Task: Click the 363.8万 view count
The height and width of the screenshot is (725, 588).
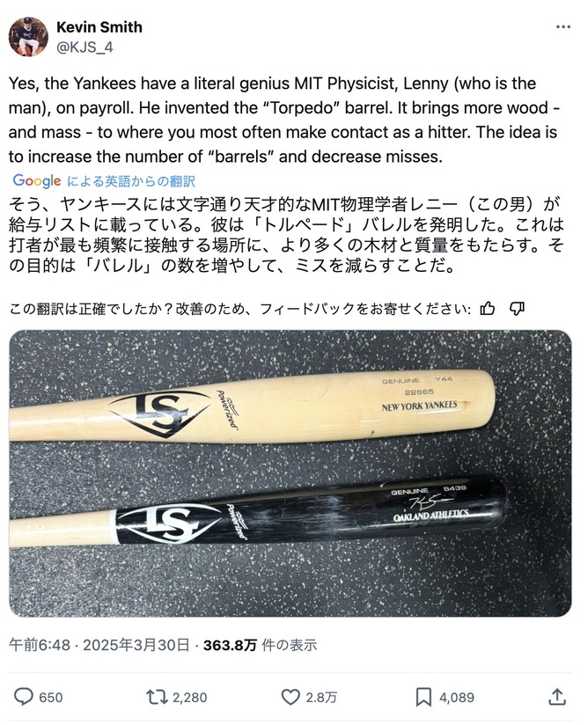Action: 230,645
